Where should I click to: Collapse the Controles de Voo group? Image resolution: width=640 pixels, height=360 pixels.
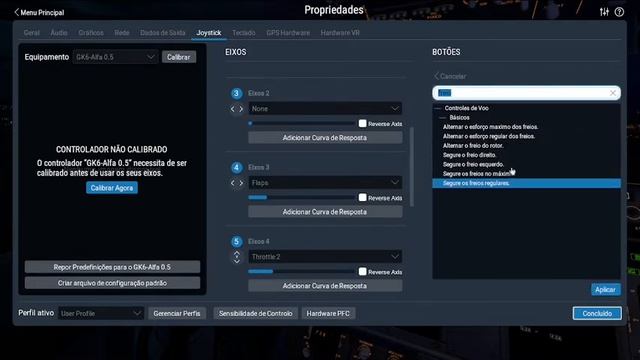tap(438, 108)
